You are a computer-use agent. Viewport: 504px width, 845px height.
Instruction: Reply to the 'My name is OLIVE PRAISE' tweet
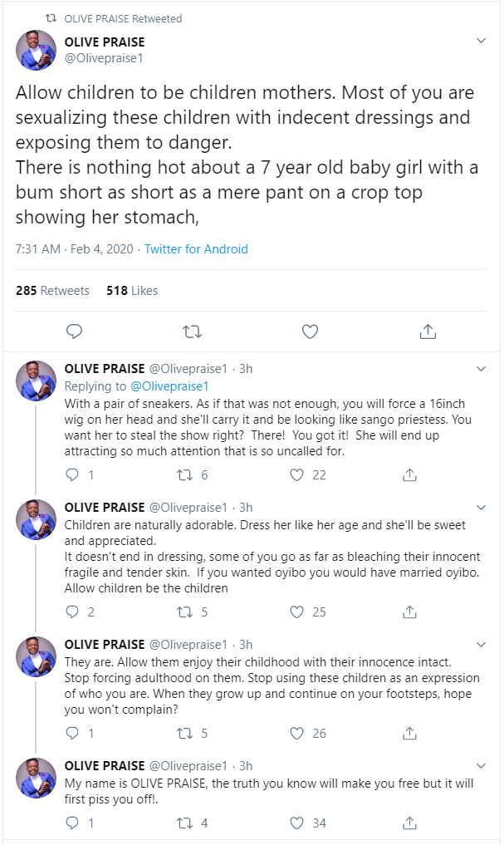click(x=73, y=823)
